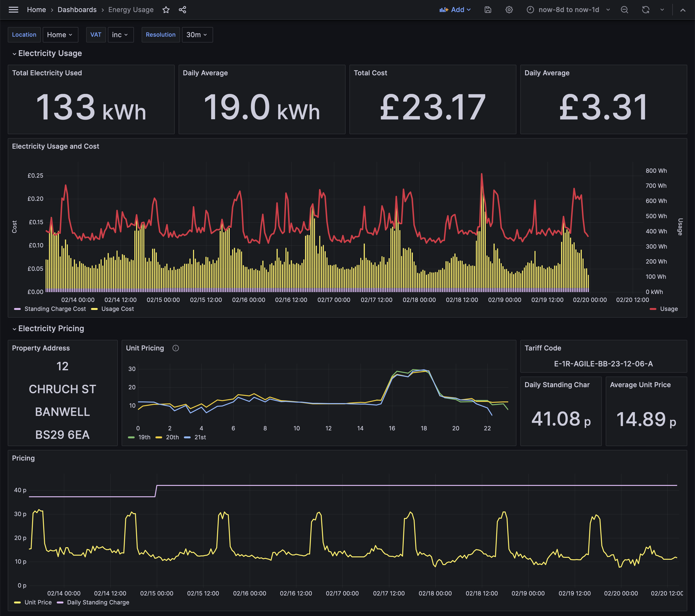Refresh the dashboard
Viewport: 695px width, 616px height.
coord(645,10)
